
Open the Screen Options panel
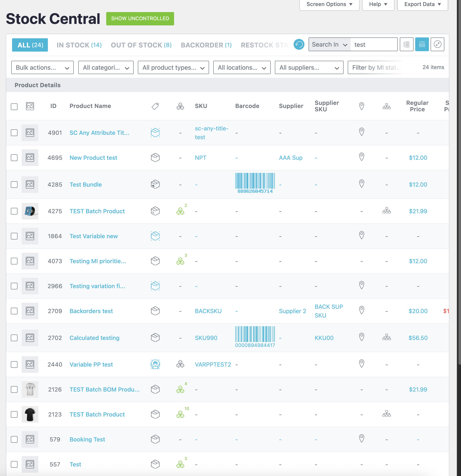pyautogui.click(x=329, y=4)
